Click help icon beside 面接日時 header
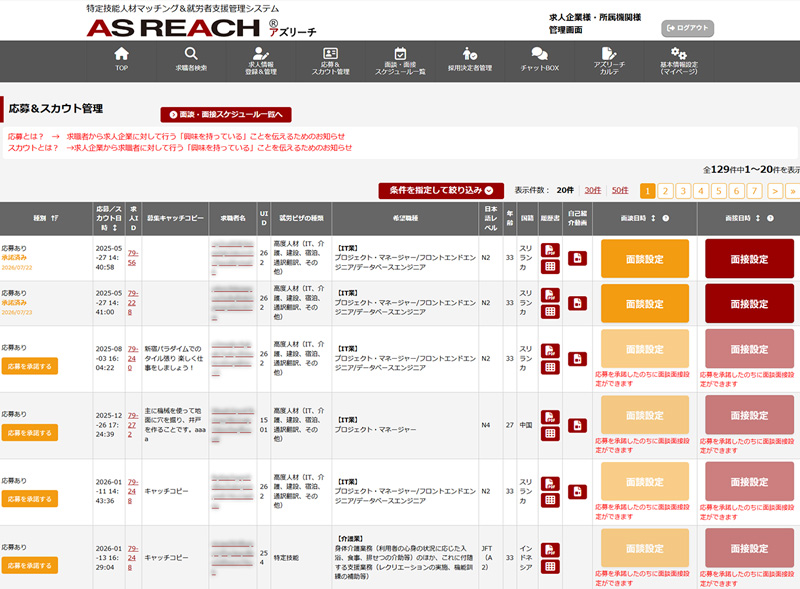This screenshot has width=800, height=589. click(770, 218)
